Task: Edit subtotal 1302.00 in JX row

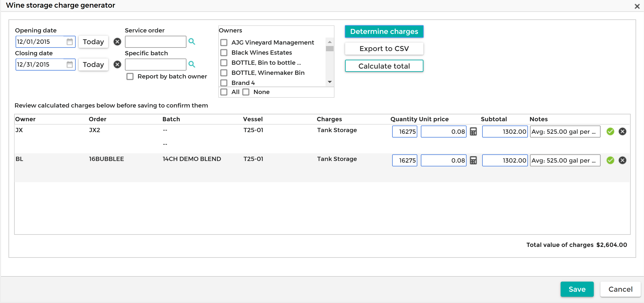Action: 505,132
